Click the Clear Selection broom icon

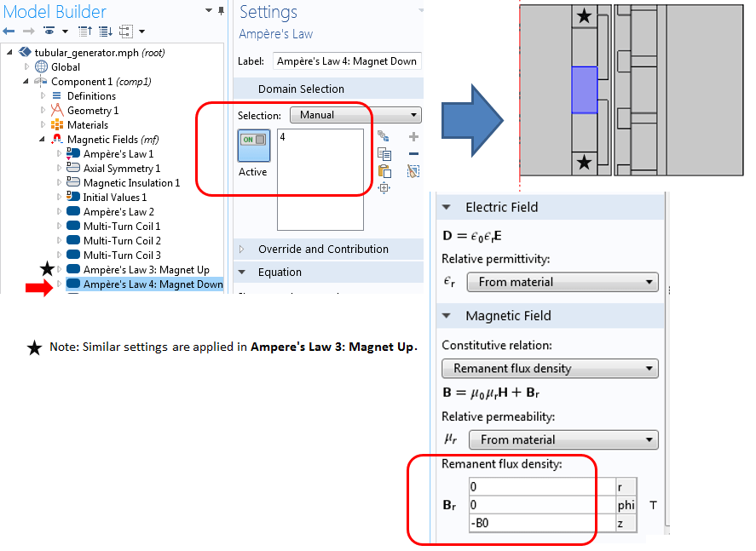tap(413, 171)
